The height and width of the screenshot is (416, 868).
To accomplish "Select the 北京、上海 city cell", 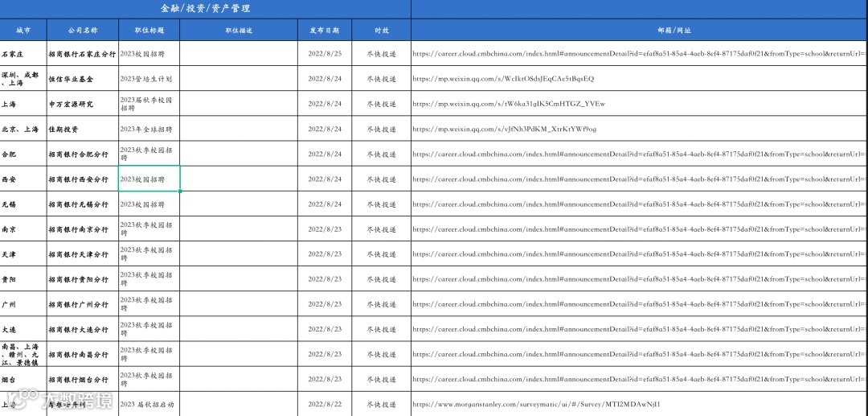I will (23, 129).
